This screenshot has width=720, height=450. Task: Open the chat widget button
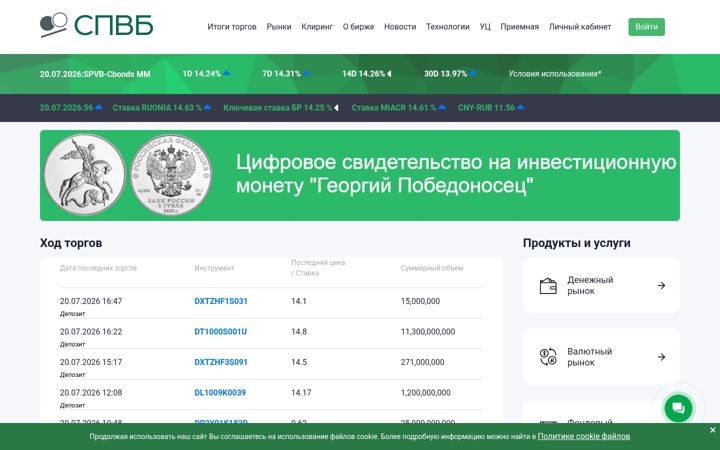pos(678,408)
